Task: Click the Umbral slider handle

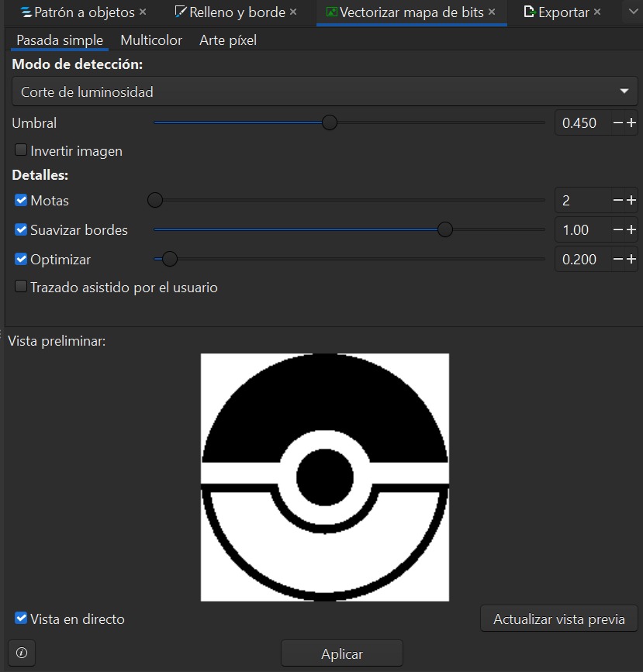Action: (329, 122)
